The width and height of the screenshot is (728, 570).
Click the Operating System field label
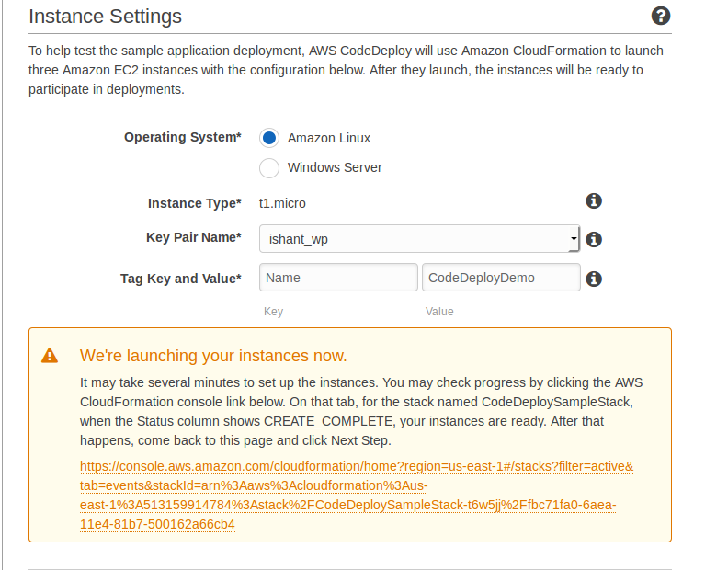pyautogui.click(x=183, y=138)
